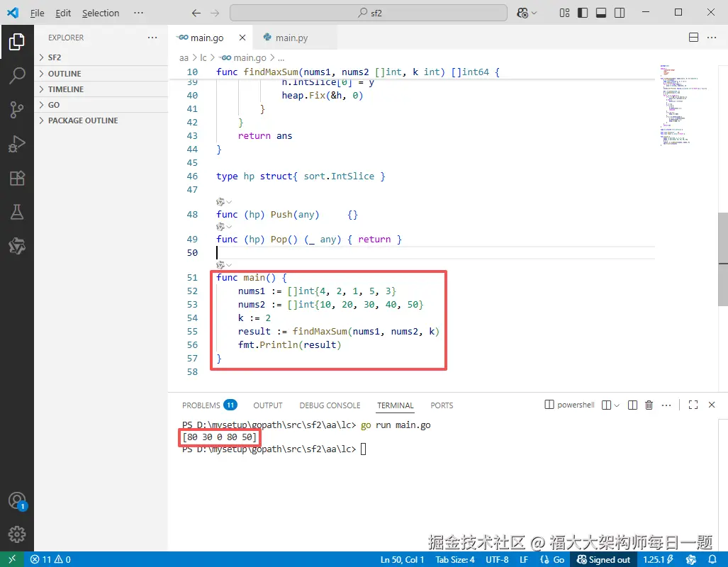Open terminal More Actions ellipsis

666,405
